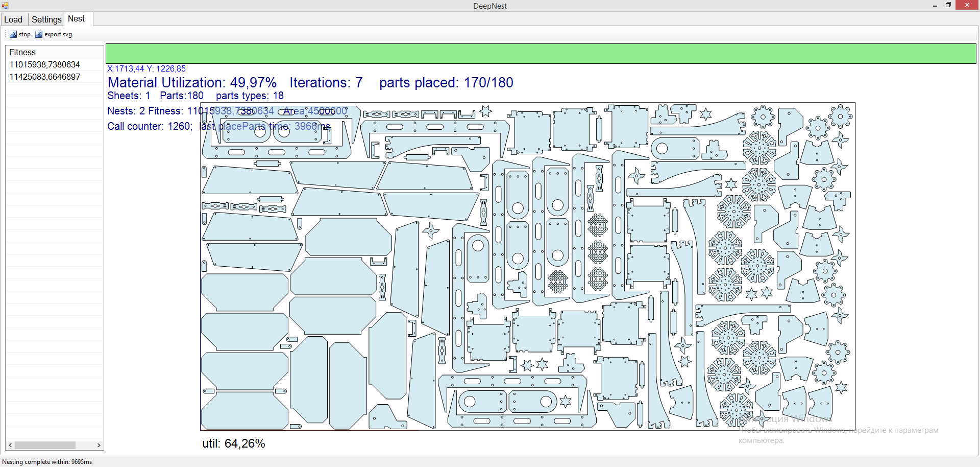Select the Nest tab
The width and height of the screenshot is (980, 467).
77,19
